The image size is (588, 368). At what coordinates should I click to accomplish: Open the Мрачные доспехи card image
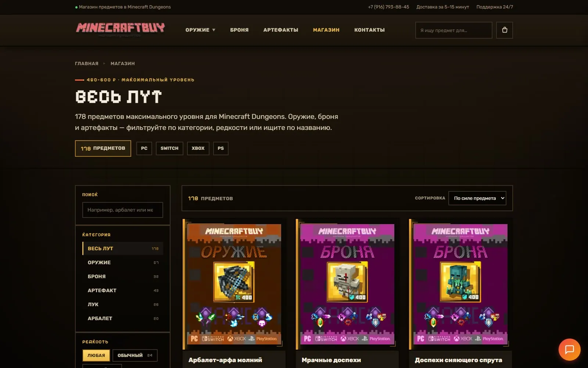click(x=347, y=284)
